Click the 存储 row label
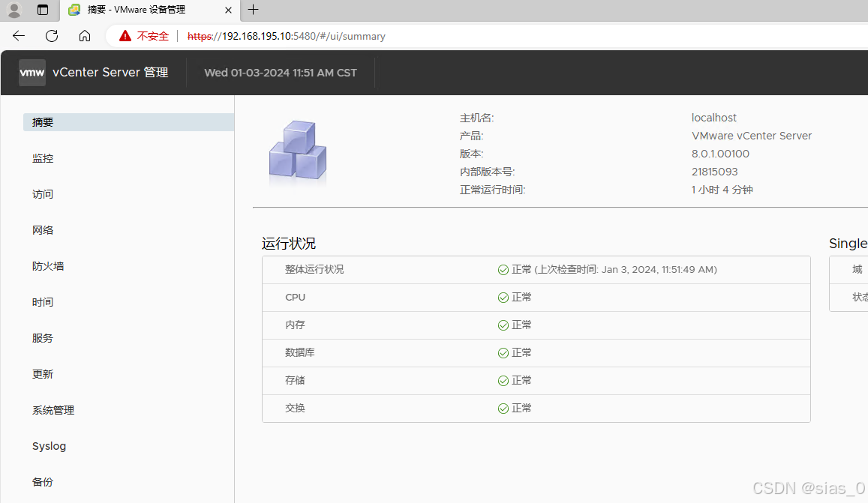This screenshot has height=503, width=868. coord(295,380)
